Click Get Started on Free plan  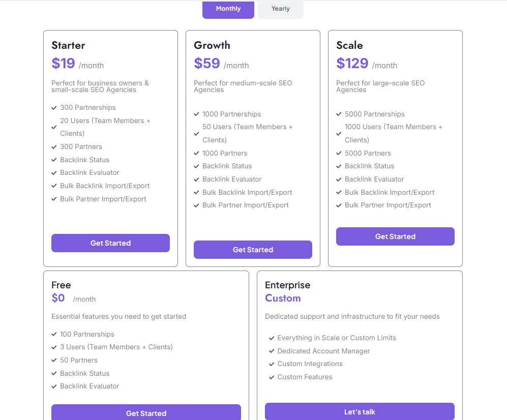[x=146, y=412]
